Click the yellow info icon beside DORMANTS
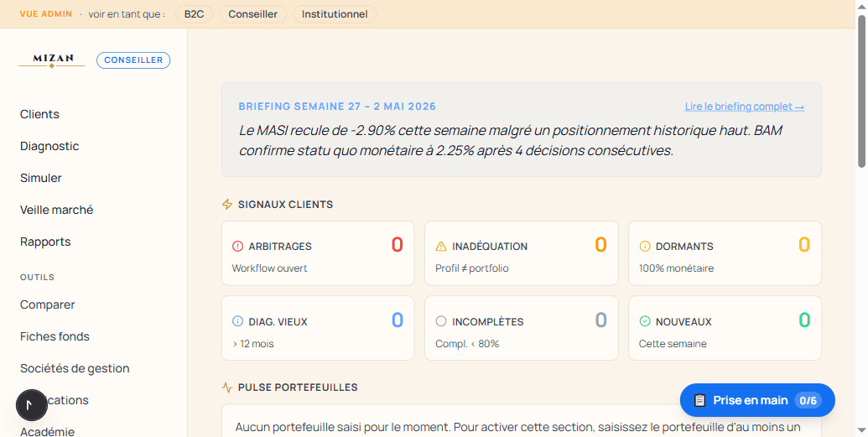 (645, 246)
